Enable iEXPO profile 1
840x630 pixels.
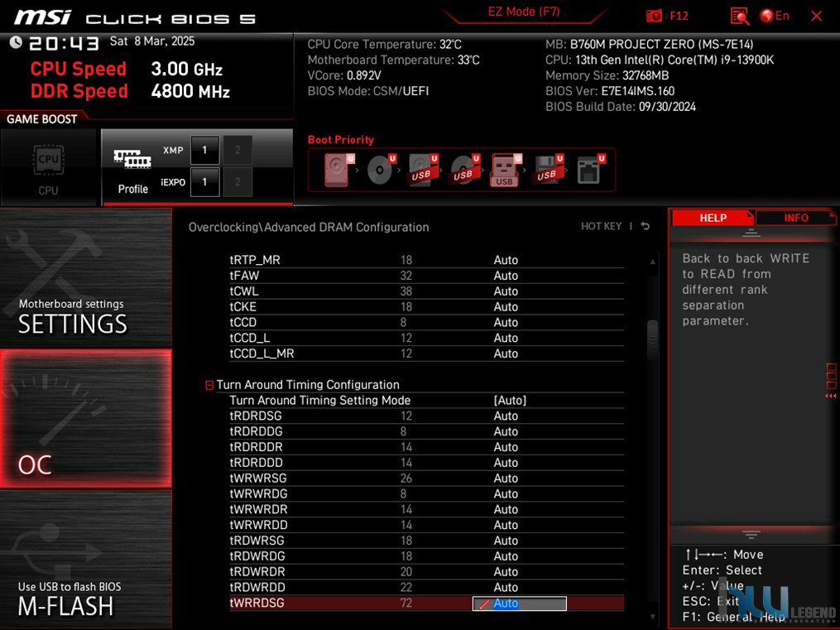coord(204,182)
